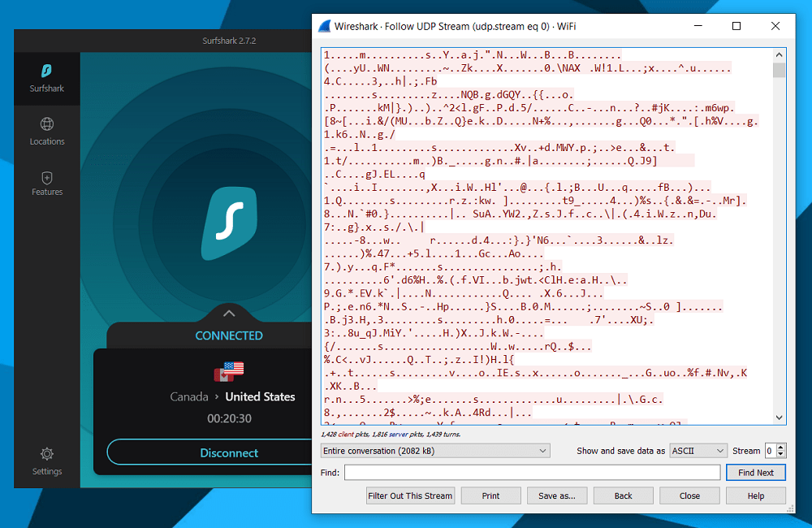This screenshot has width=812, height=528.
Task: Click the United States location text
Action: pyautogui.click(x=260, y=397)
